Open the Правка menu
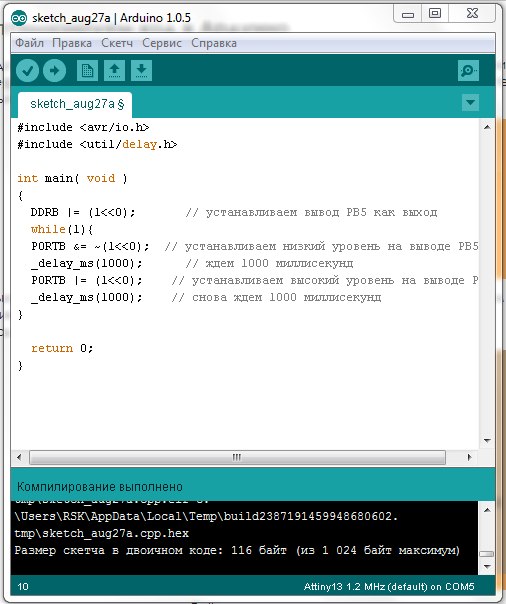Viewport: 506px width, 604px height. [x=72, y=43]
